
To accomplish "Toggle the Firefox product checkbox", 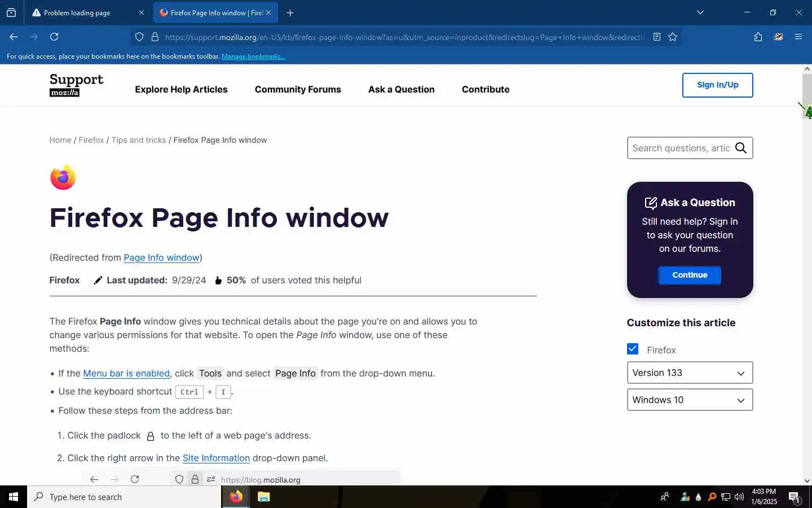I will coord(633,349).
